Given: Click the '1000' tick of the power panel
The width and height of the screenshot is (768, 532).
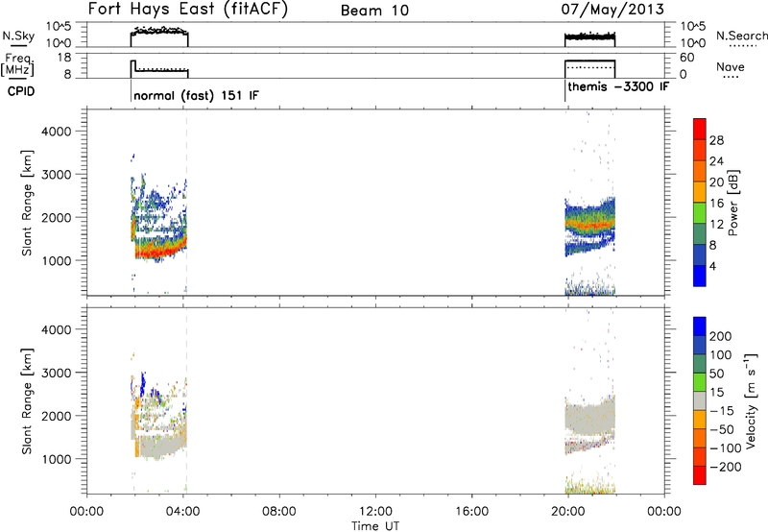Looking at the screenshot, I should [57, 260].
